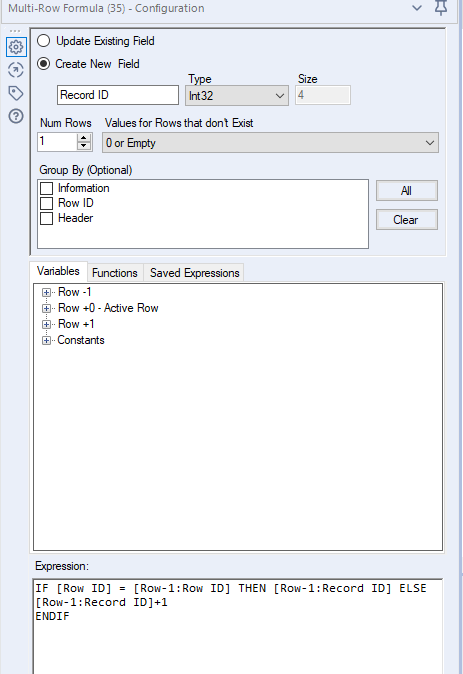Open the Type dropdown showing Int32
This screenshot has width=463, height=674.
(237, 95)
